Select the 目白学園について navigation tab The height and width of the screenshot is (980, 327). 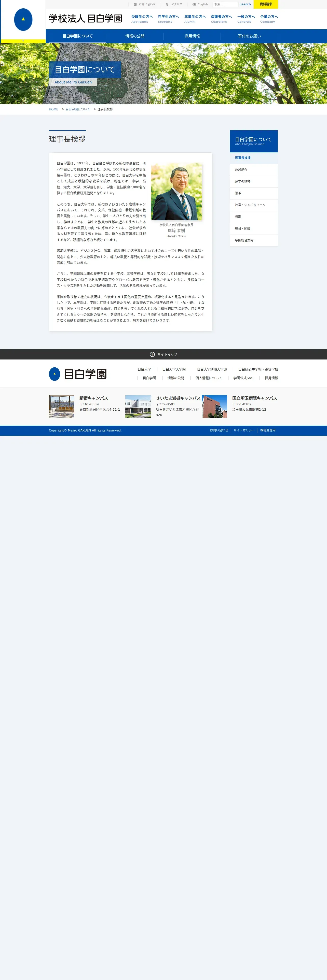click(78, 36)
